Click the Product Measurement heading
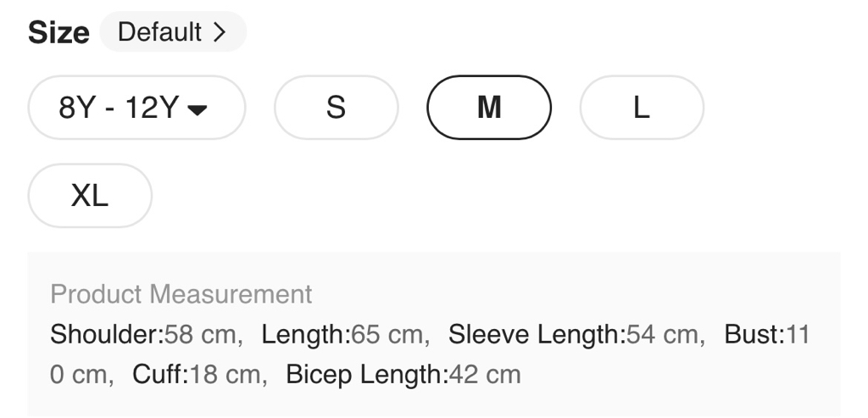The image size is (868, 418). tap(181, 294)
